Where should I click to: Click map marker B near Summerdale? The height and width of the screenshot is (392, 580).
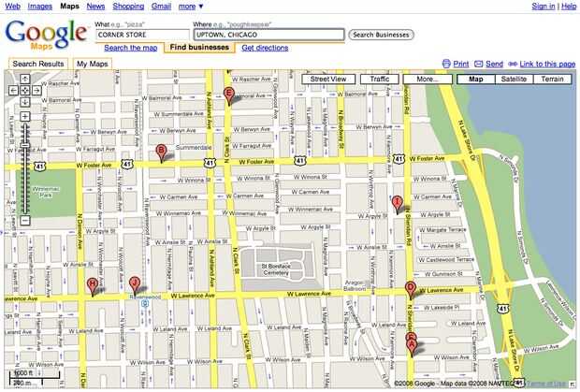click(161, 152)
